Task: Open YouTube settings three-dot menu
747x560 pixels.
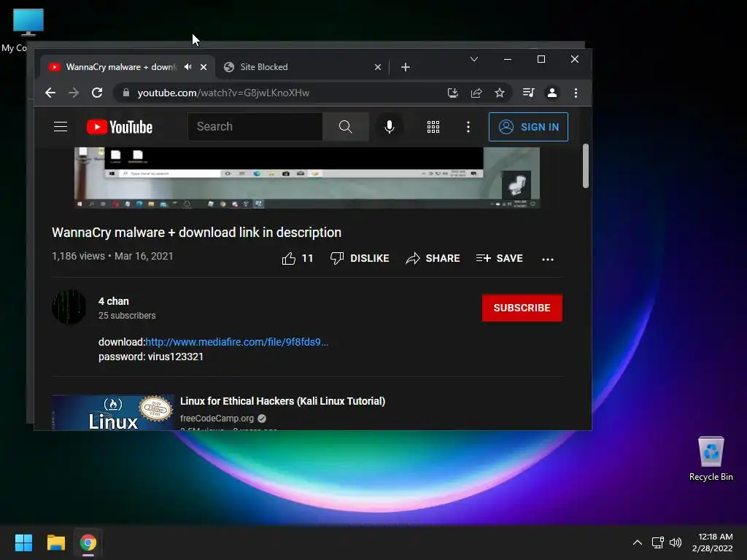Action: point(468,127)
